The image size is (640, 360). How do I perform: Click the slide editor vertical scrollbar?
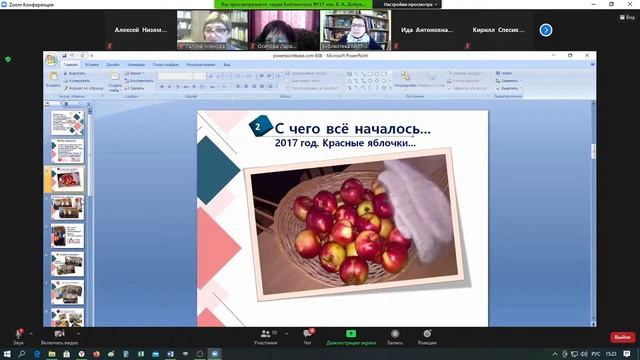[593, 213]
